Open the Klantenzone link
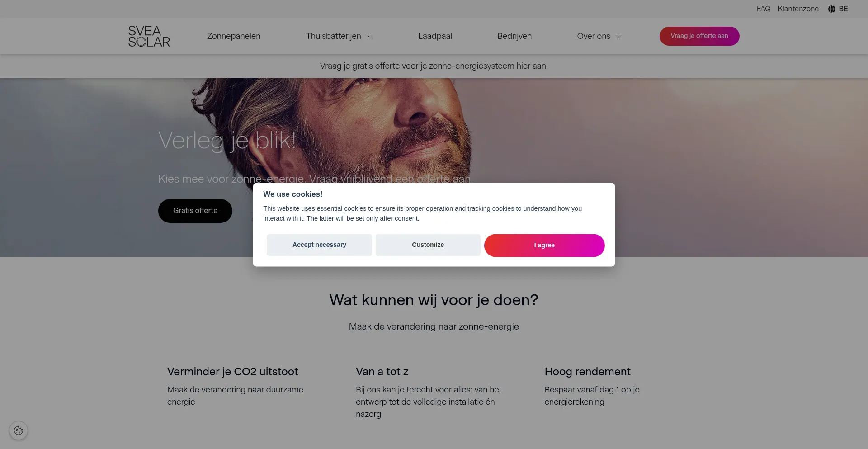The height and width of the screenshot is (449, 868). tap(798, 9)
